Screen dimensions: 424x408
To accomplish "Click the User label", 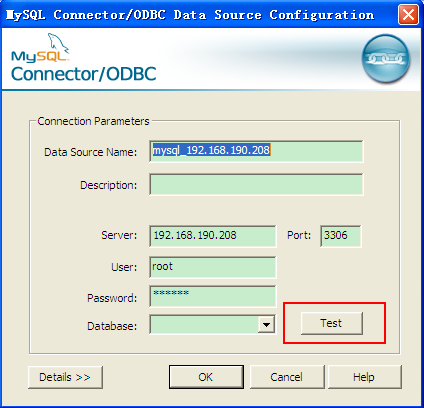I will pyautogui.click(x=124, y=267).
